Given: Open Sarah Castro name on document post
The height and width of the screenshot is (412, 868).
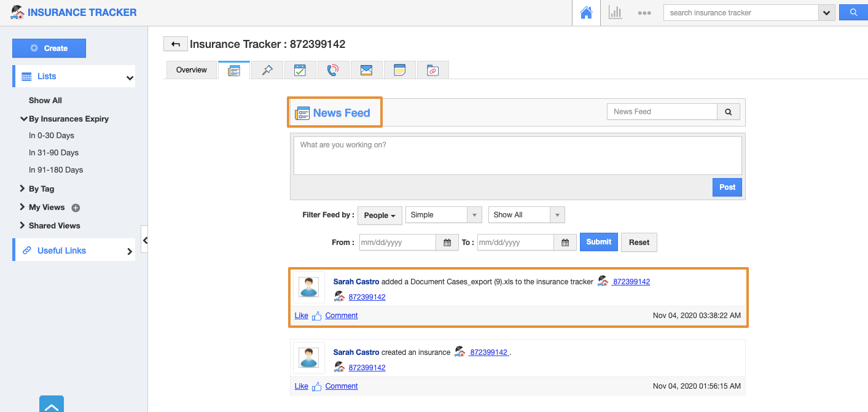Looking at the screenshot, I should (356, 282).
